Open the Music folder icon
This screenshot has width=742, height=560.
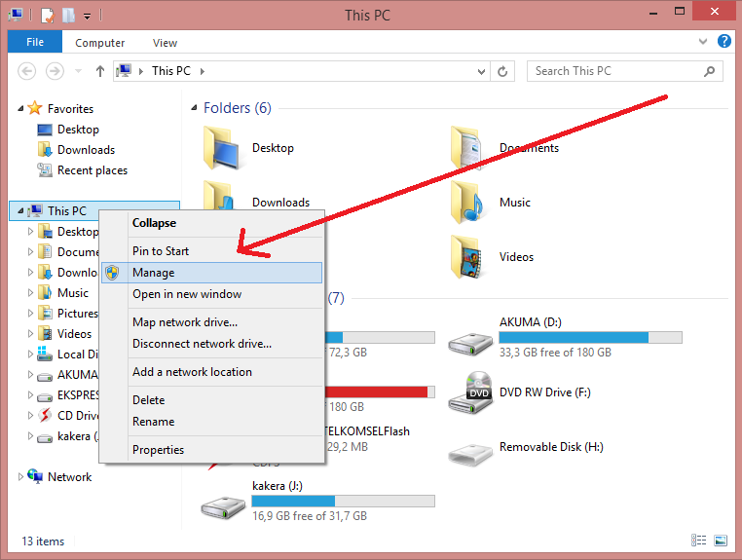click(468, 203)
